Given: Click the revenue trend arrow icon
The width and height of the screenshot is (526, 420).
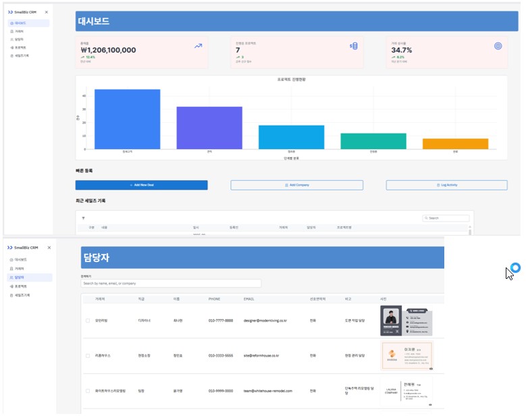Looking at the screenshot, I should [198, 47].
